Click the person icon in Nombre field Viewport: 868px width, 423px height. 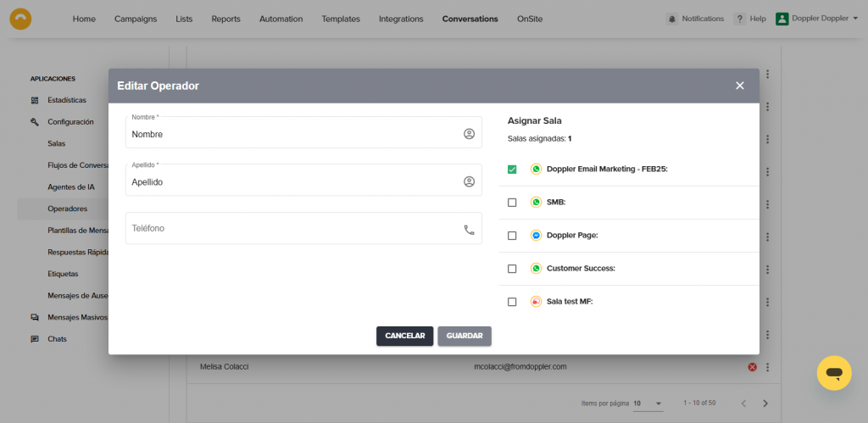(x=469, y=134)
